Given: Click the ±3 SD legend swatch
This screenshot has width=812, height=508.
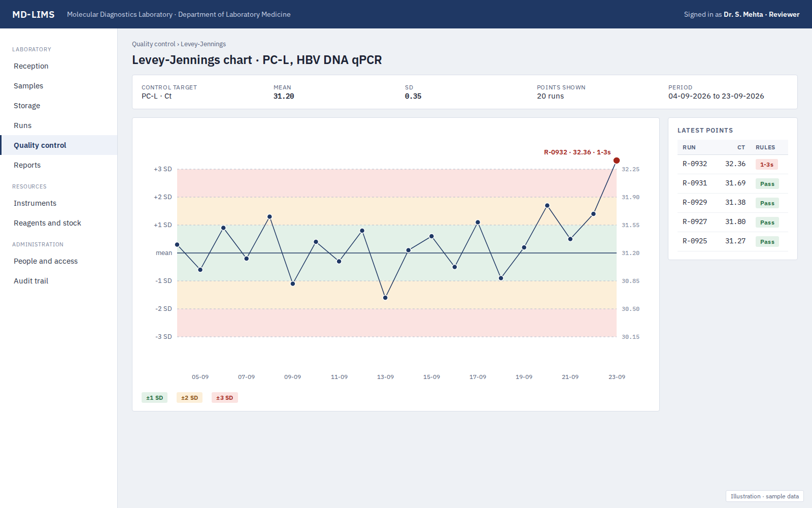Looking at the screenshot, I should pyautogui.click(x=225, y=398).
